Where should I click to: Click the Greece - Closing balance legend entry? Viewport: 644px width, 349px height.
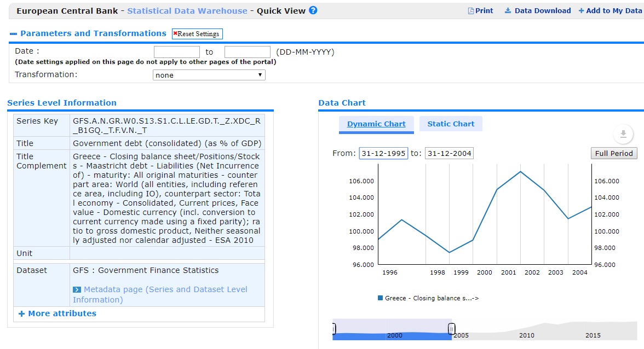coord(428,298)
